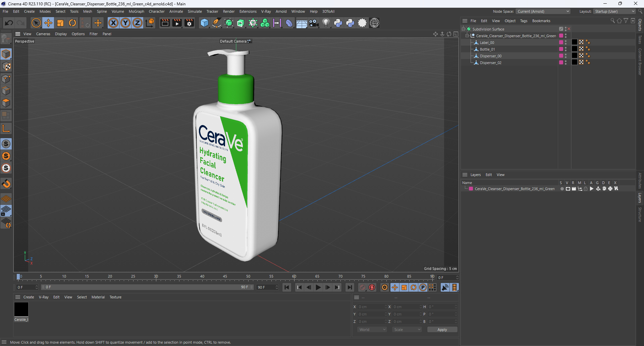
Task: Click the Record Active Objects button
Action: click(x=363, y=287)
